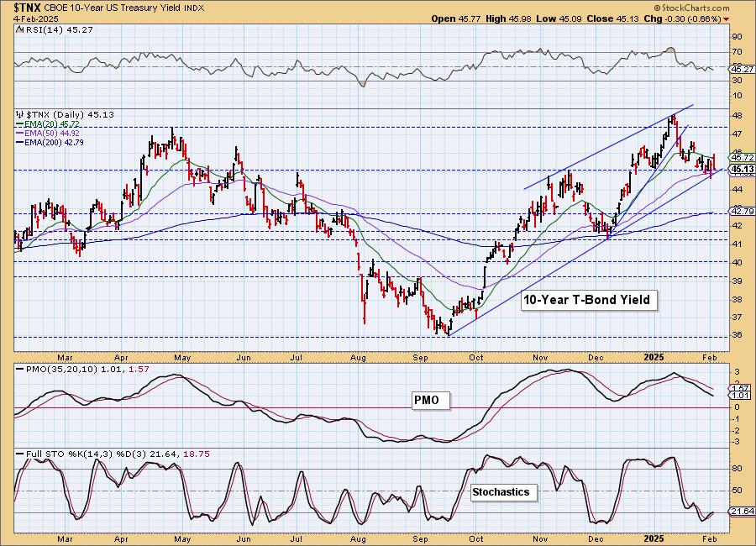
Task: Click the date '4-Feb-2025'
Action: (x=36, y=18)
